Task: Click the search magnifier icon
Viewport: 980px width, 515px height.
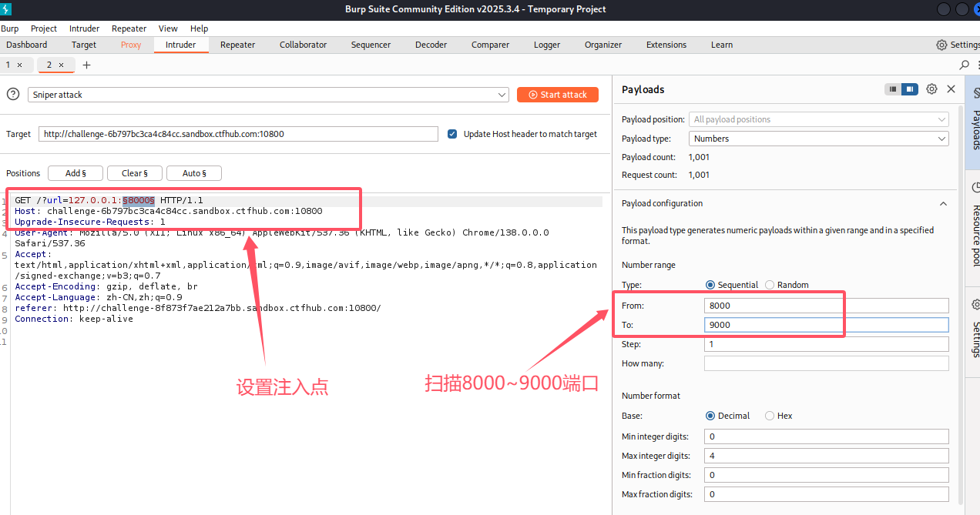Action: [964, 65]
